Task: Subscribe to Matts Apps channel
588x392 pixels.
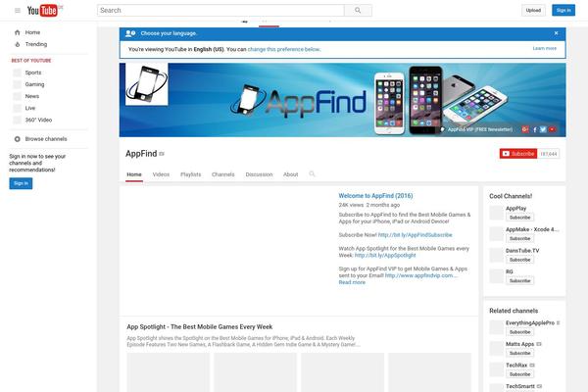Action: pyautogui.click(x=519, y=353)
